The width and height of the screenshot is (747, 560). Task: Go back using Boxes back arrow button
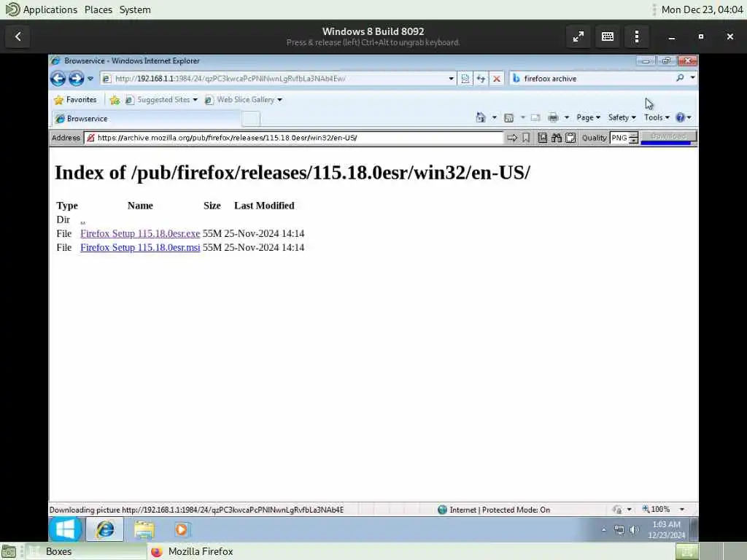(18, 36)
